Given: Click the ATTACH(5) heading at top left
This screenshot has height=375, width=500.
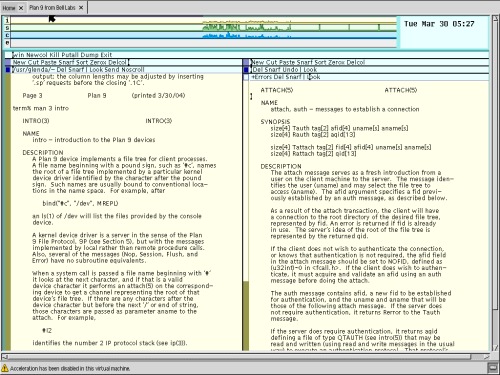Looking at the screenshot, I should point(276,90).
